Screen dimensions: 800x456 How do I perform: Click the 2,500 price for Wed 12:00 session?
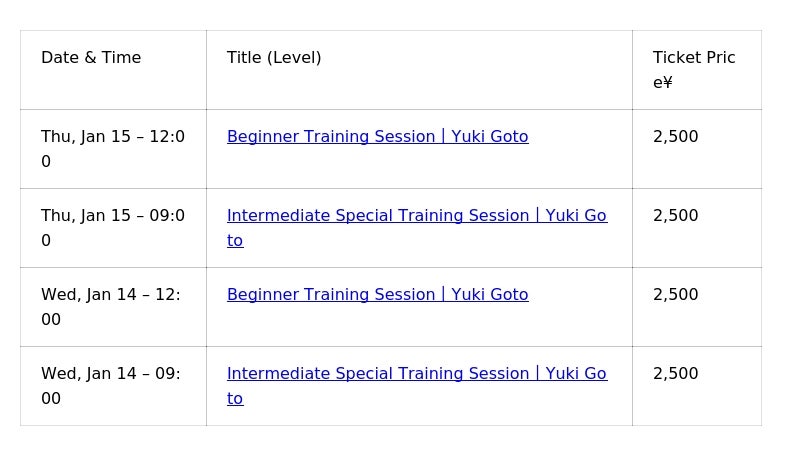(676, 295)
